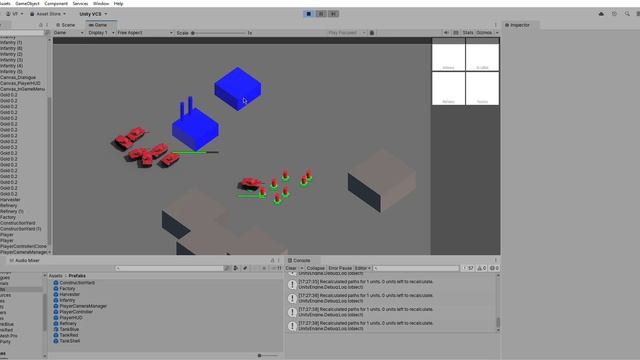Select the Factory prefab icon
Viewport: 640px width, 360px height.
pos(56,288)
